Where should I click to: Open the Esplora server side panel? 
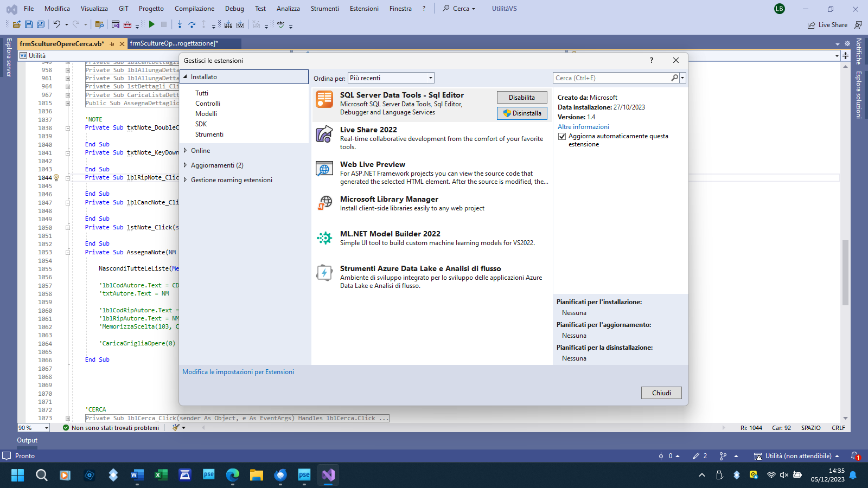(9, 57)
